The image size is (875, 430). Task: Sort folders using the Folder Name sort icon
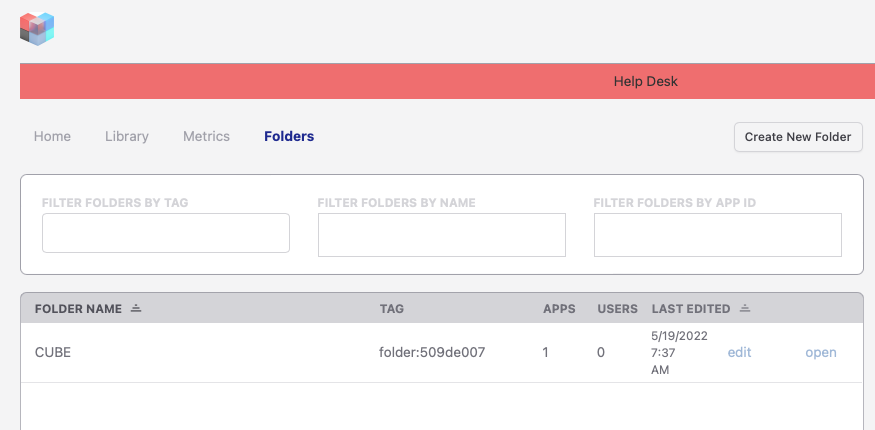point(136,308)
